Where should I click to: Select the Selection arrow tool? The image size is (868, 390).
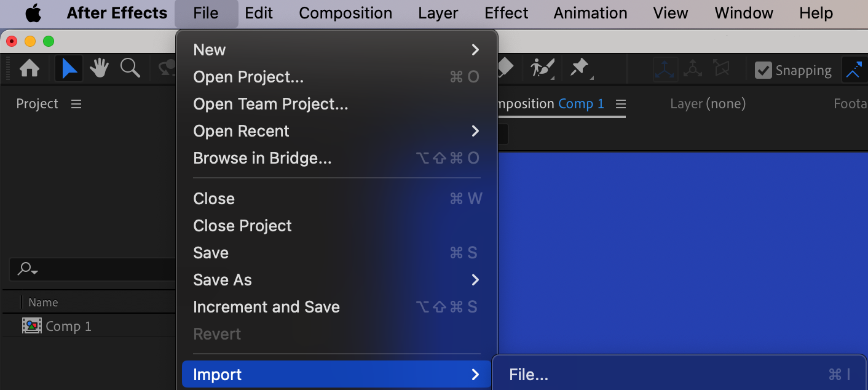pyautogui.click(x=69, y=69)
